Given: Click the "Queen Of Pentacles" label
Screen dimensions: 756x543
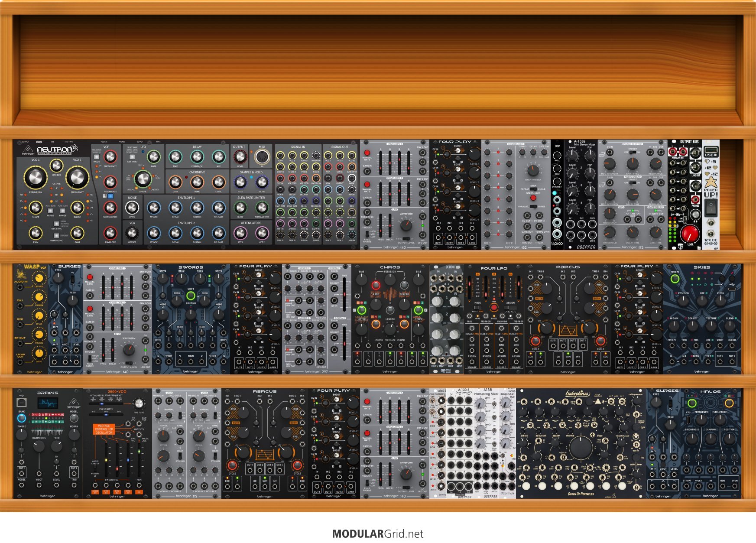Looking at the screenshot, I should [581, 494].
